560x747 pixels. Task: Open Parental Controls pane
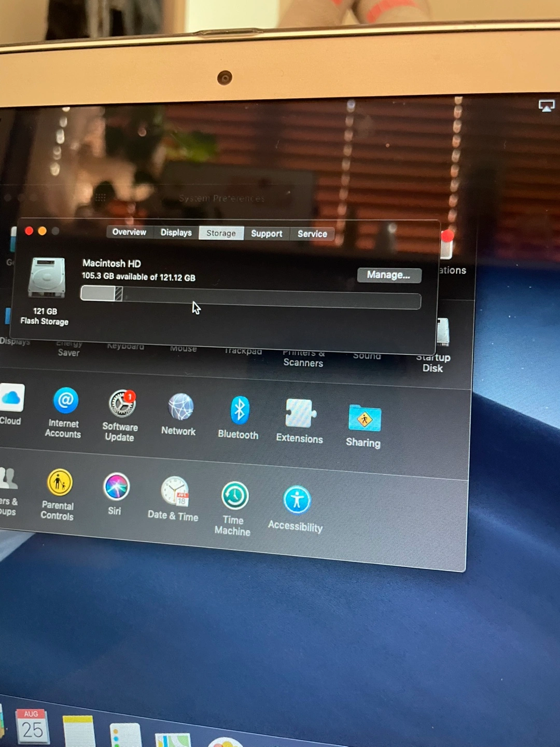click(x=60, y=482)
